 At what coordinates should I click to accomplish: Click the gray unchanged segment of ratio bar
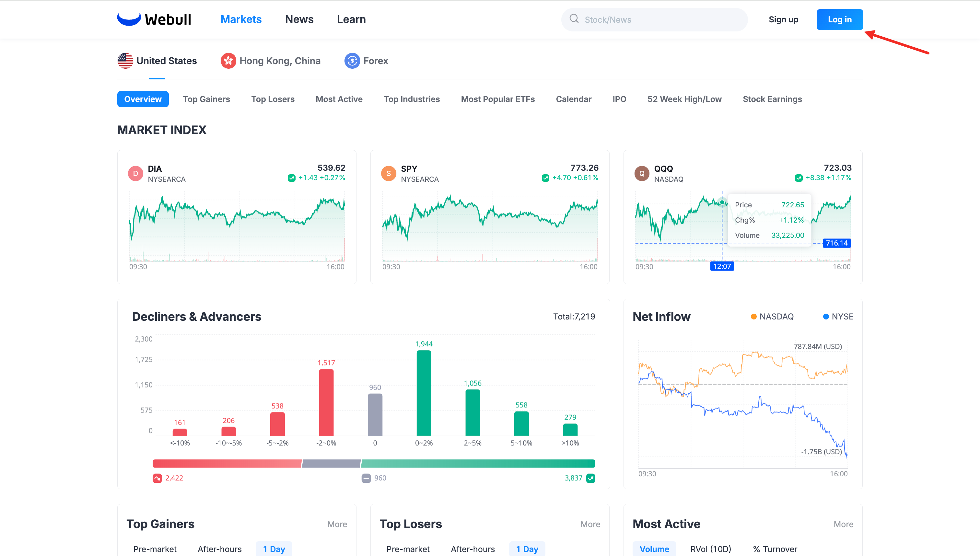pos(331,464)
